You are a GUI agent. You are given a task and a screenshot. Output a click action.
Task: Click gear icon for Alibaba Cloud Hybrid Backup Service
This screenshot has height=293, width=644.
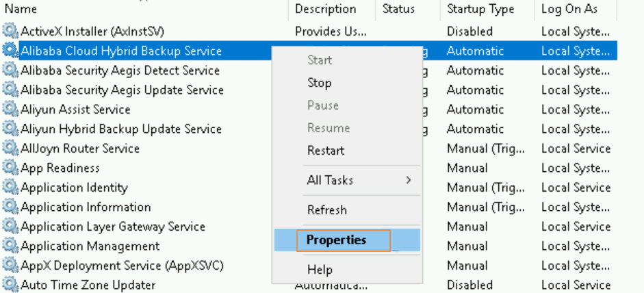[x=10, y=51]
